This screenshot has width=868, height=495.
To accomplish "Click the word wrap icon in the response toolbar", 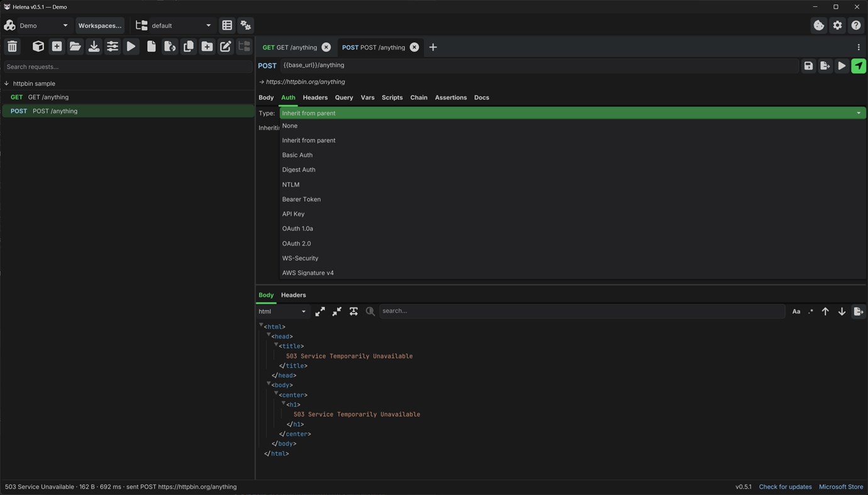I will tap(353, 311).
